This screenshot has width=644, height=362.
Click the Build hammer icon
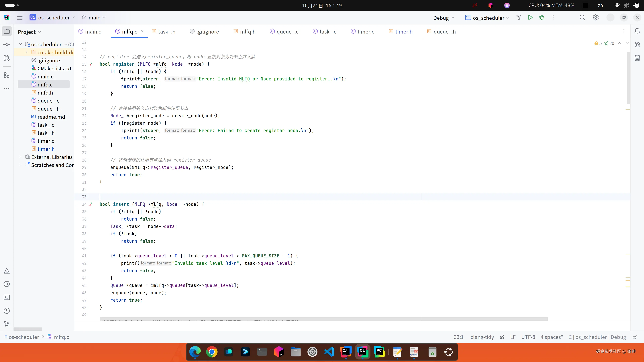pos(519,17)
